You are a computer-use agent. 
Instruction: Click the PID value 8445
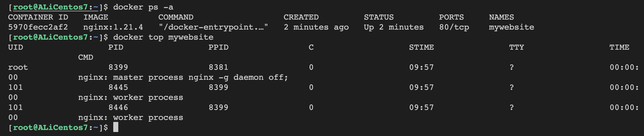click(x=118, y=87)
